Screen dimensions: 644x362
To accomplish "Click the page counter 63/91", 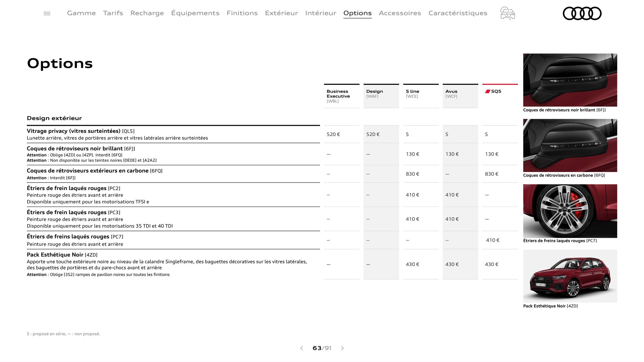I will [x=322, y=348].
